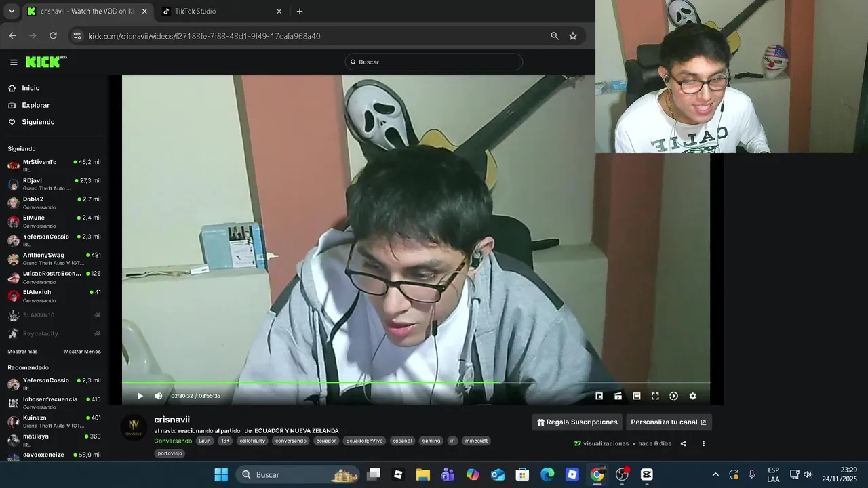Enter fullscreen video mode

point(655,396)
